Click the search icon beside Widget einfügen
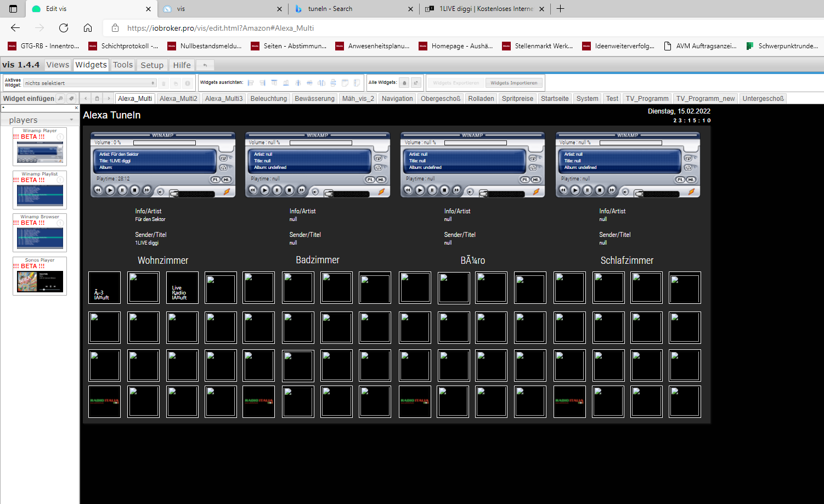The width and height of the screenshot is (824, 504). click(60, 99)
